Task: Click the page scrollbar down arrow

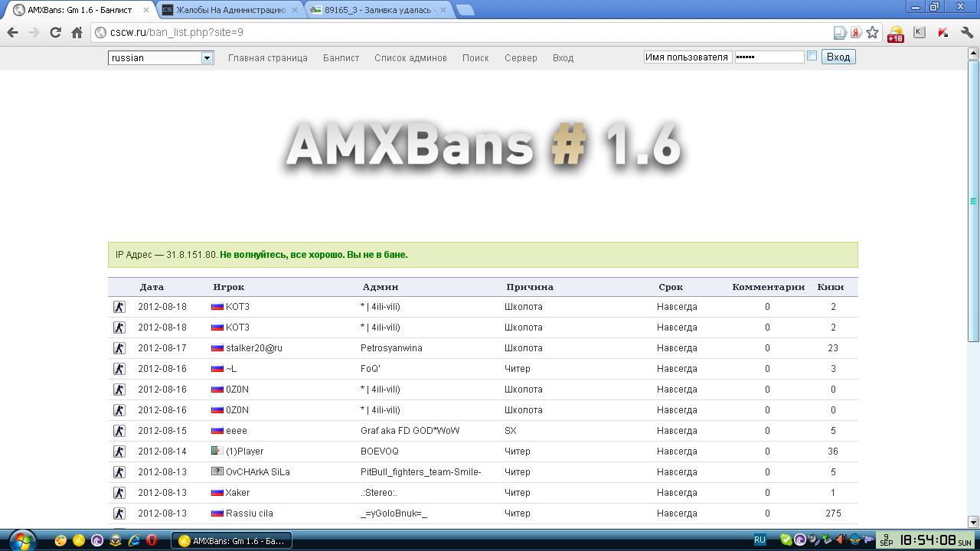Action: click(974, 522)
